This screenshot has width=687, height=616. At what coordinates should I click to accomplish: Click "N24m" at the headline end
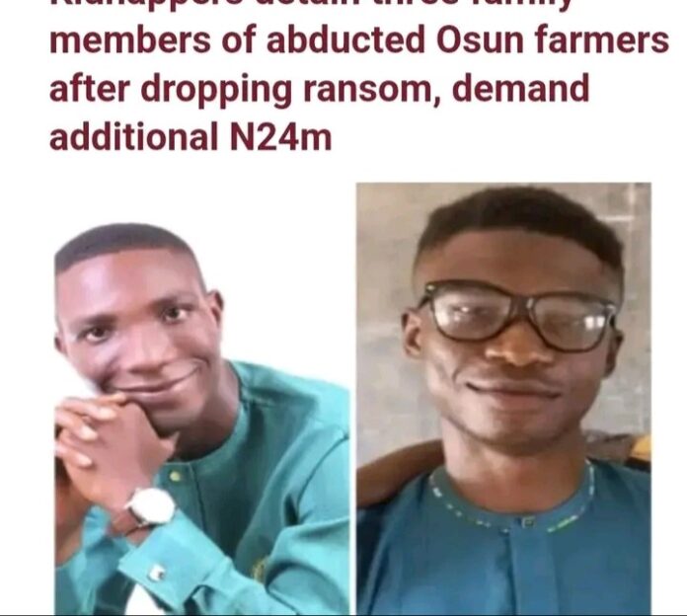280,137
